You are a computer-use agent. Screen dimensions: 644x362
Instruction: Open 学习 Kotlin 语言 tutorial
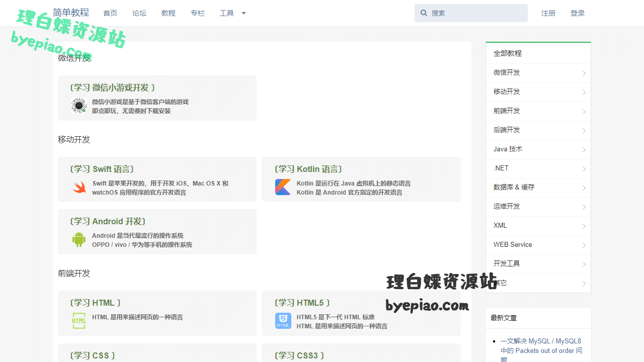[x=308, y=169]
